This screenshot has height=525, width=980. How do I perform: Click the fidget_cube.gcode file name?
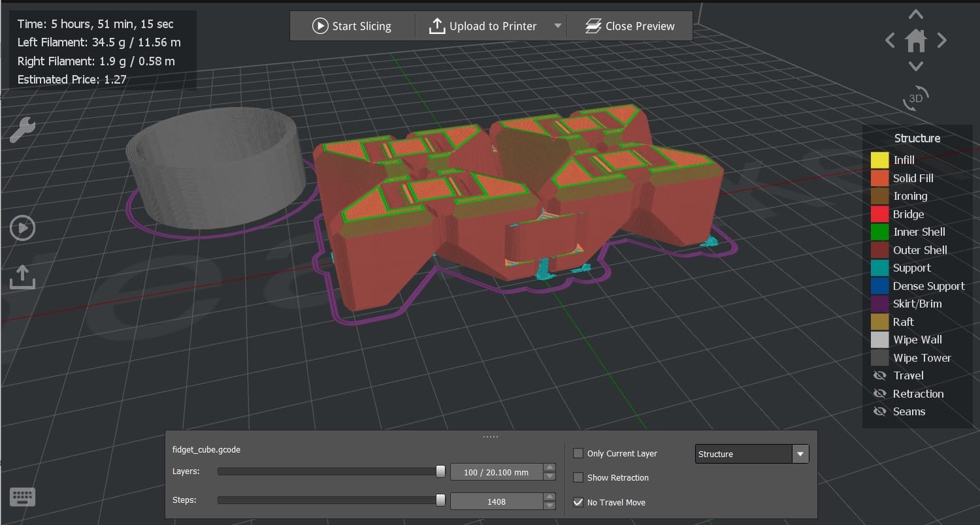click(x=206, y=450)
